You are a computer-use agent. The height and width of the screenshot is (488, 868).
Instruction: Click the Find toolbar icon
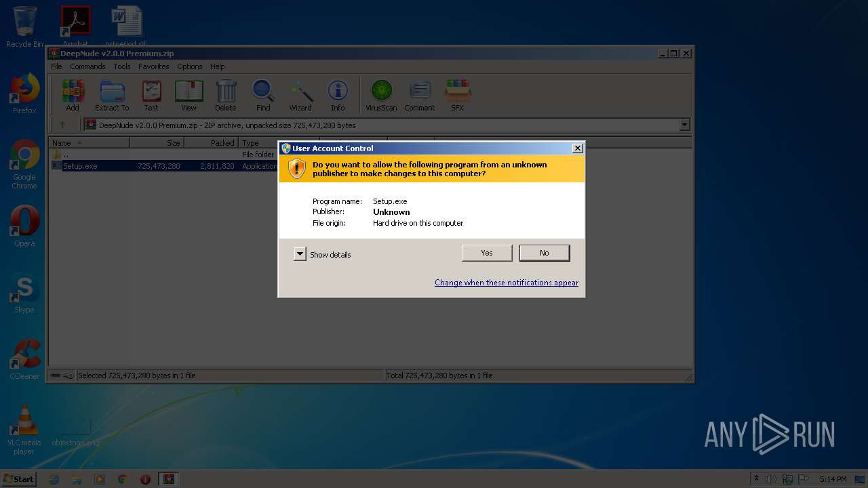click(263, 95)
